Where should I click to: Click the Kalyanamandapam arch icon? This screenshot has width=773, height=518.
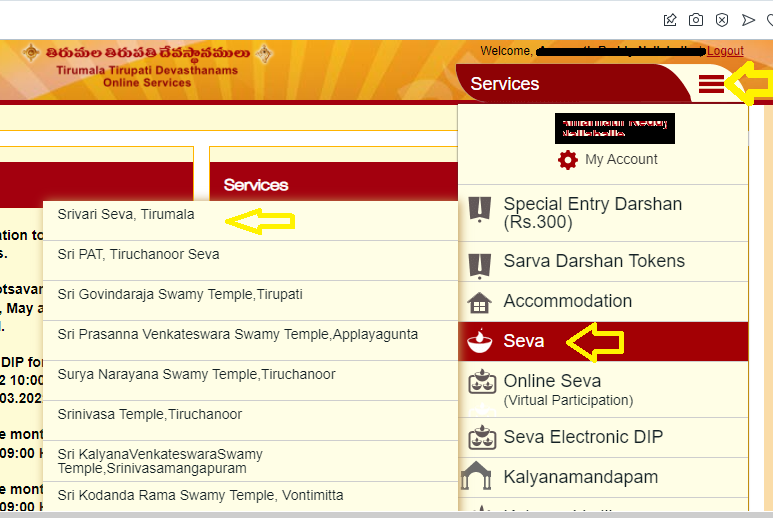476,475
